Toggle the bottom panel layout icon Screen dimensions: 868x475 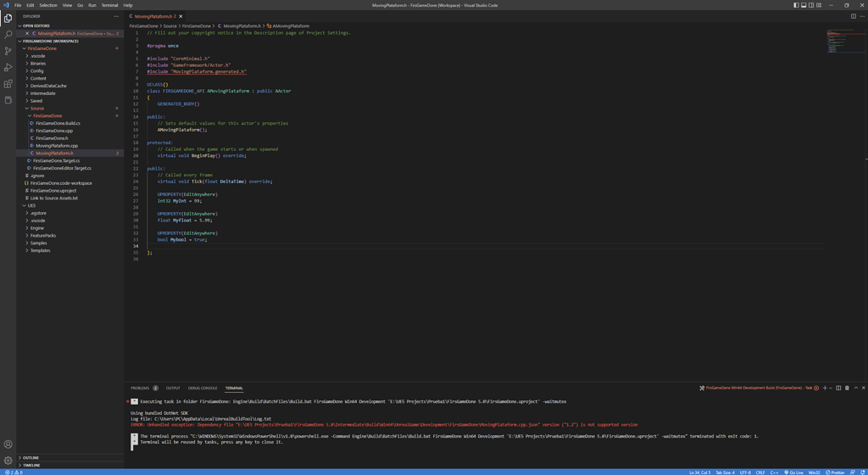click(804, 5)
